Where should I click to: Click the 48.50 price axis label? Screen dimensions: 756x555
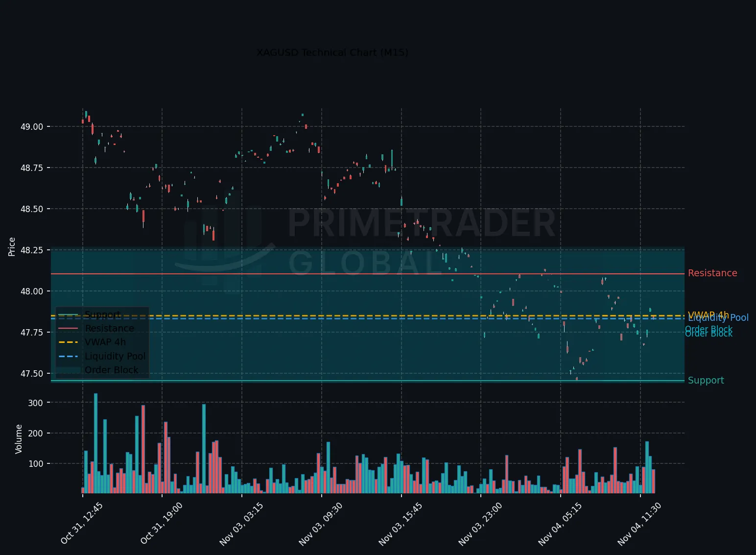click(x=32, y=209)
